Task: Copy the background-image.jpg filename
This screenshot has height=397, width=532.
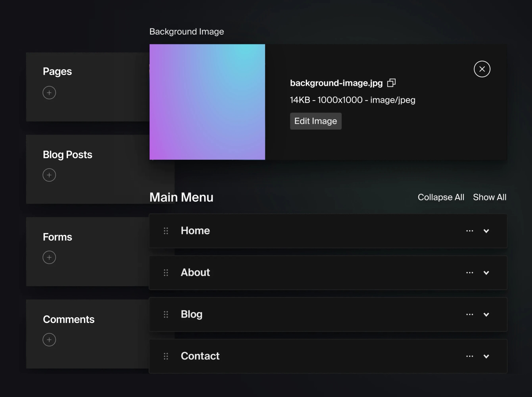Action: pyautogui.click(x=391, y=83)
